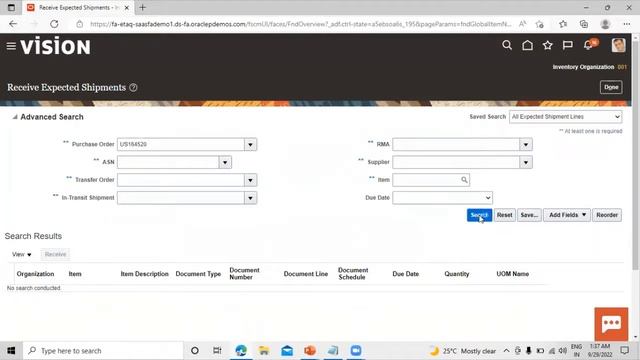Open the user profile avatar menu
The height and width of the screenshot is (360, 640).
[618, 45]
